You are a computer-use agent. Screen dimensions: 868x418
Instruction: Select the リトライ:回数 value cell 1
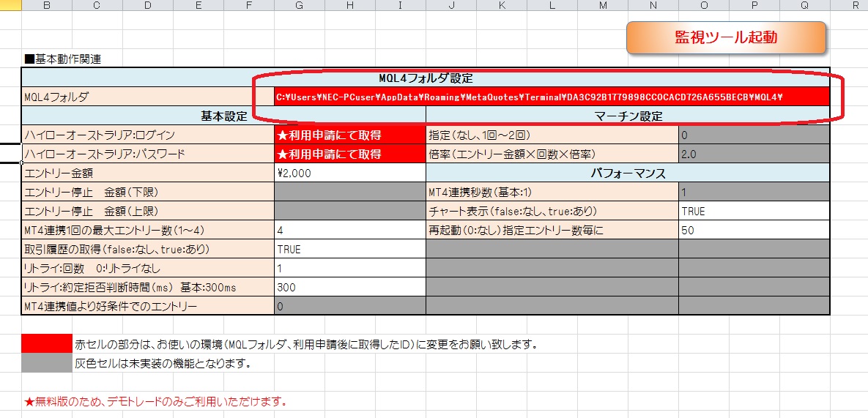(x=350, y=269)
